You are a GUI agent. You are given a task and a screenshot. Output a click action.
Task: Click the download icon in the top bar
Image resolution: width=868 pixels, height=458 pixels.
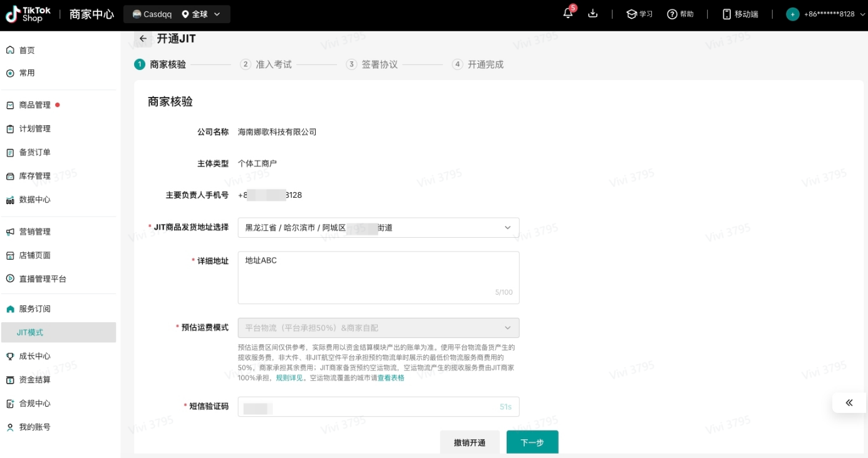592,13
